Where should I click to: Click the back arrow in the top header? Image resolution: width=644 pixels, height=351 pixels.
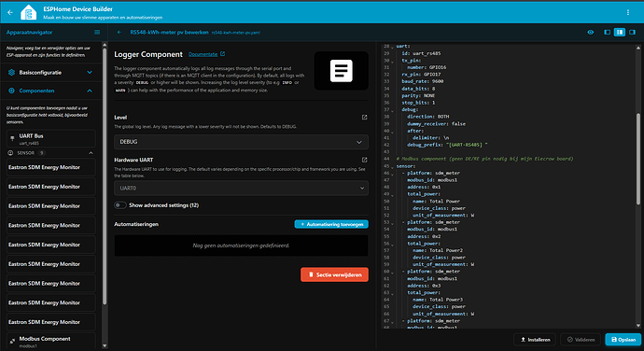pyautogui.click(x=10, y=12)
